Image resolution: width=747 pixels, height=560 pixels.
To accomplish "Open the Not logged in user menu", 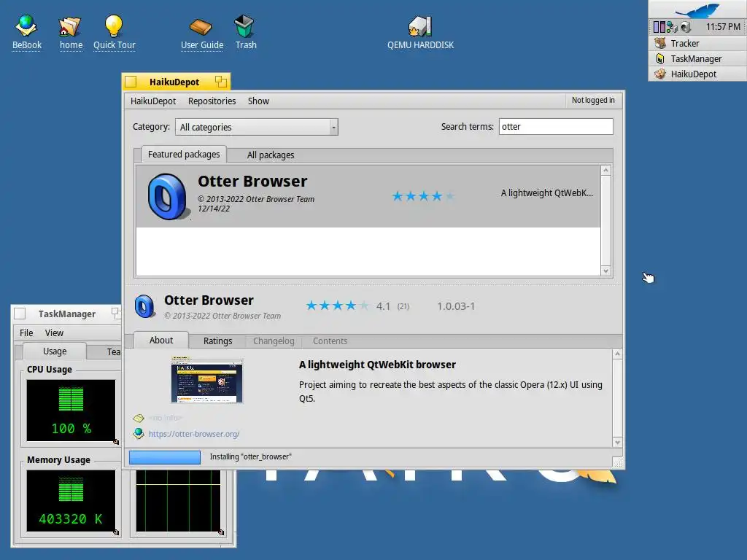I will coord(593,100).
